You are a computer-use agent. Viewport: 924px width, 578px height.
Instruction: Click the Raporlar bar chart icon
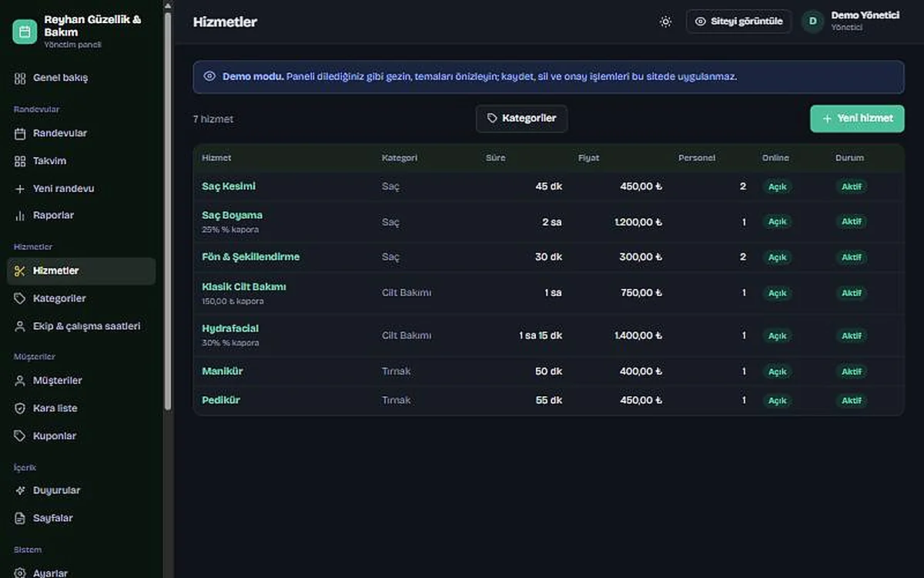tap(20, 216)
